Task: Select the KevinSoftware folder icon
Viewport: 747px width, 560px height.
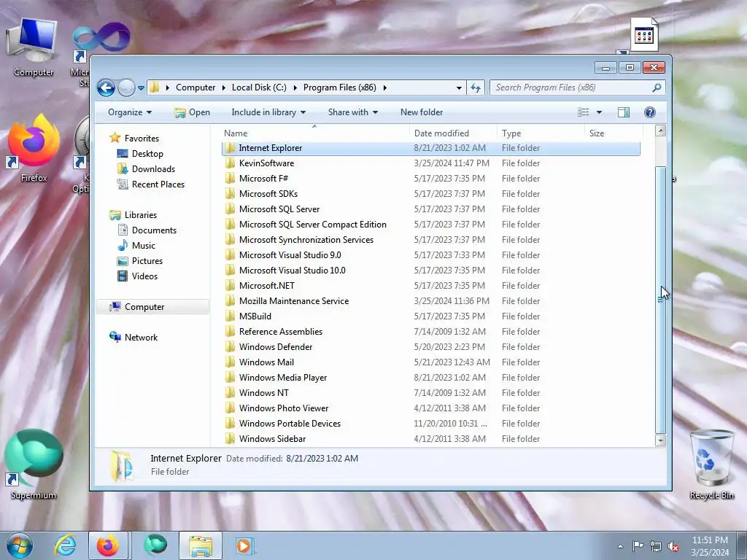Action: tap(230, 163)
